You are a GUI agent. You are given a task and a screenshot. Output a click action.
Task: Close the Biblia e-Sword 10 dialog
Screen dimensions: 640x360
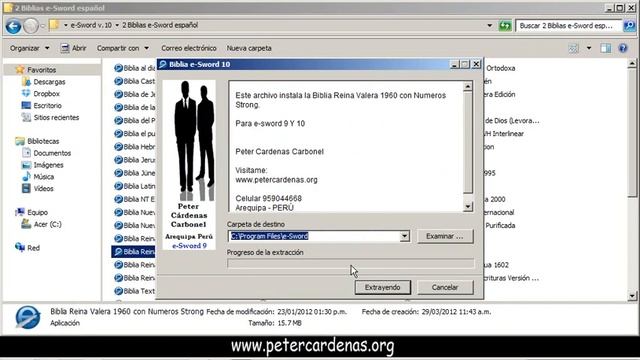(476, 64)
